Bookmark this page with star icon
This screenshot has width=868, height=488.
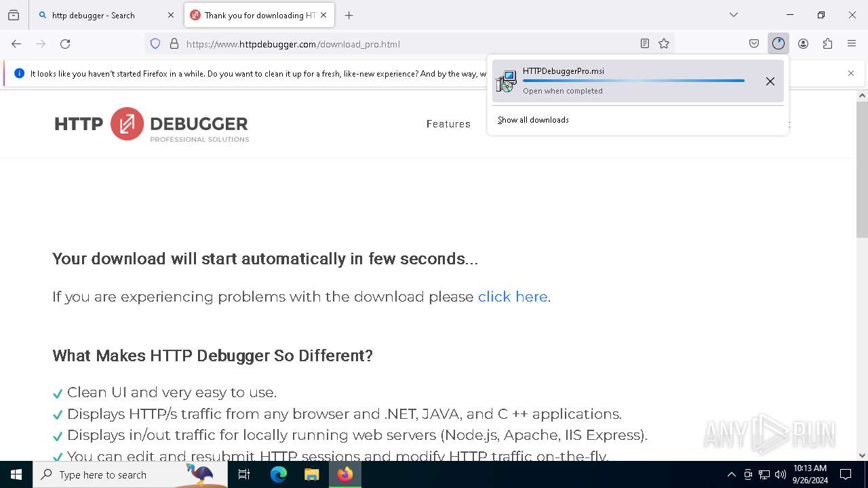pos(664,44)
